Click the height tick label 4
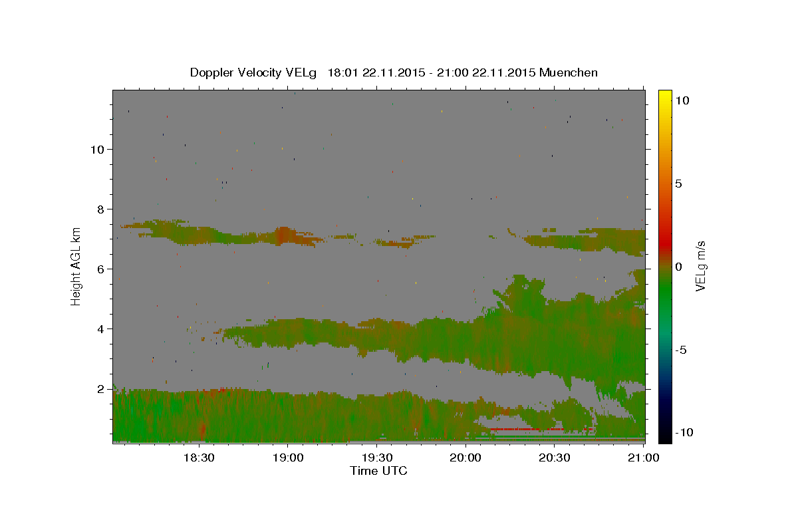798x532 pixels. [101, 329]
